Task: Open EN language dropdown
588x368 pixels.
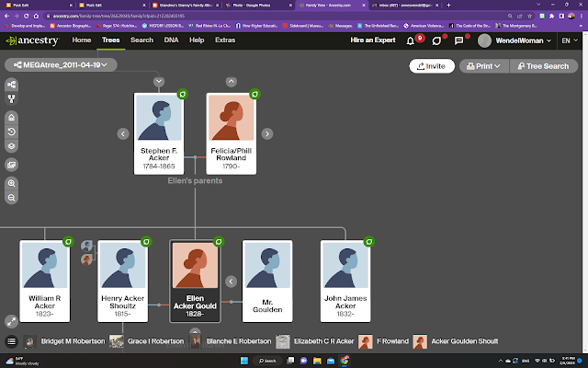Action: tap(570, 40)
